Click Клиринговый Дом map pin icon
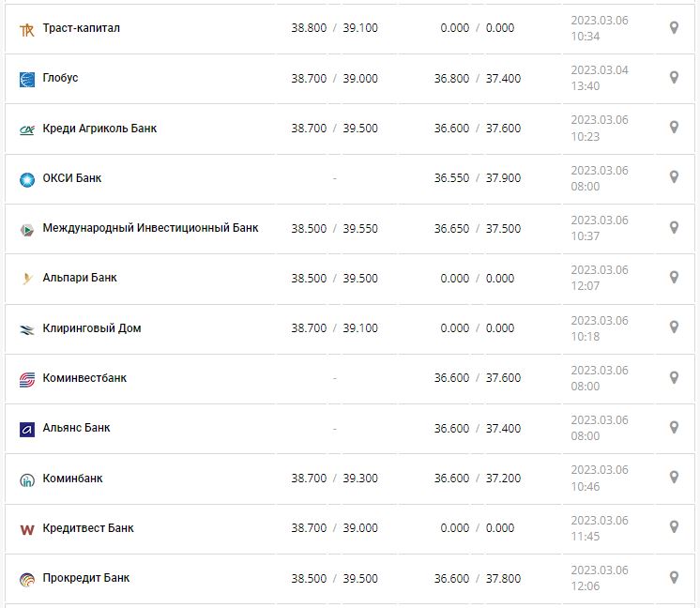Viewport: 700px width, 608px height. point(674,327)
